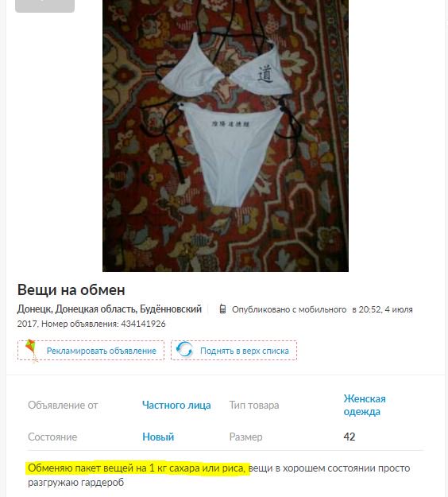Viewport: 448px width, 497px height.
Task: Open the 'Женская одежда' category link
Action: tap(365, 405)
